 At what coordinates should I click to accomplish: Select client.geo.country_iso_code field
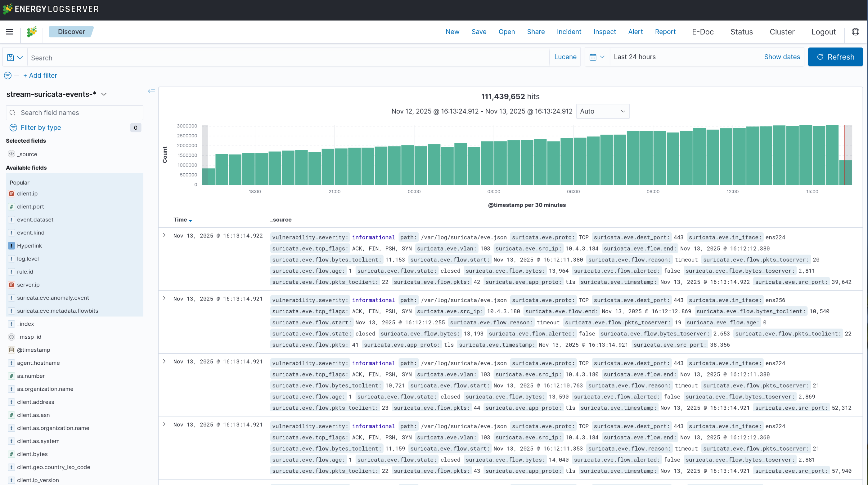pyautogui.click(x=53, y=467)
